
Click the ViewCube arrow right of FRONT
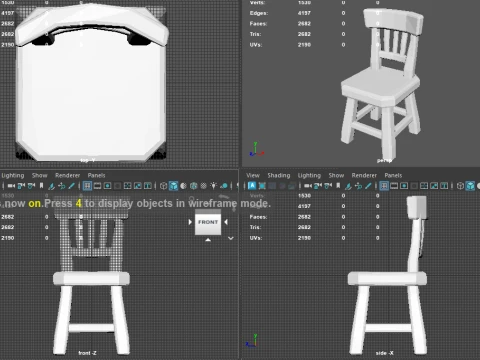click(x=226, y=222)
